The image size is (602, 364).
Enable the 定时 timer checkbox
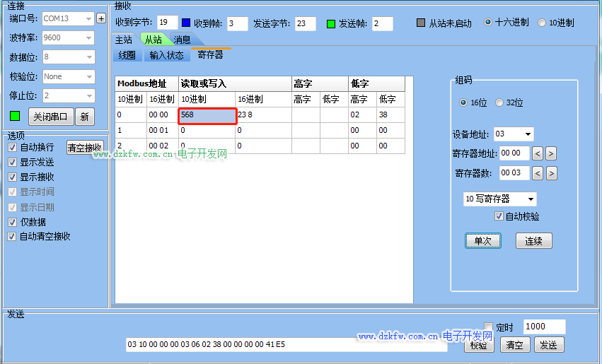click(x=488, y=327)
